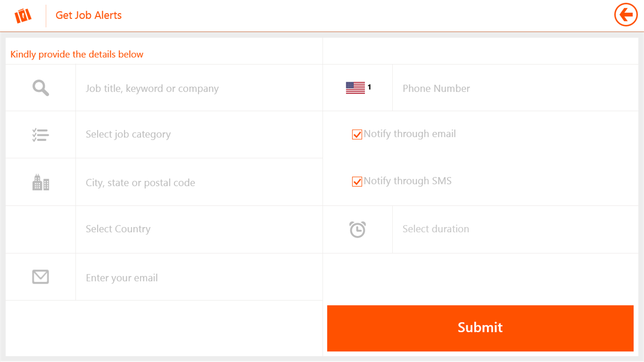Click the Get Job Alerts page title
Screen dimensions: 644x362
pos(89,15)
